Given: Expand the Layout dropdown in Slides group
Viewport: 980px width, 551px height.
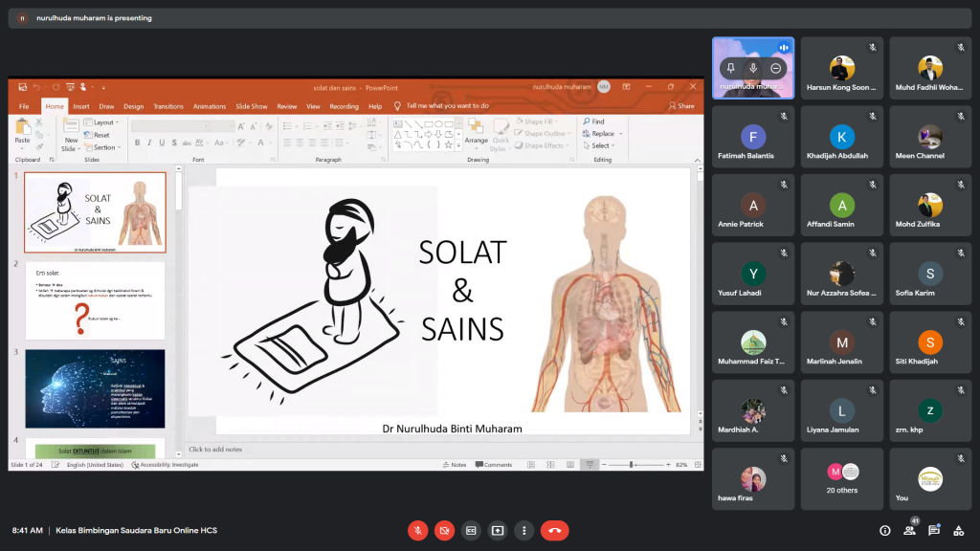Looking at the screenshot, I should coord(102,122).
